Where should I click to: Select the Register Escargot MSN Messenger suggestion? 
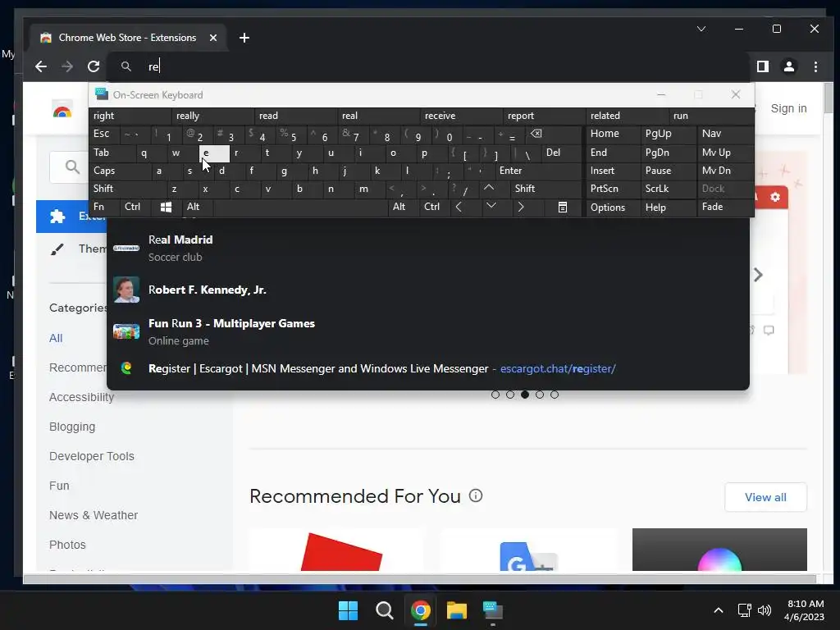[x=427, y=368]
